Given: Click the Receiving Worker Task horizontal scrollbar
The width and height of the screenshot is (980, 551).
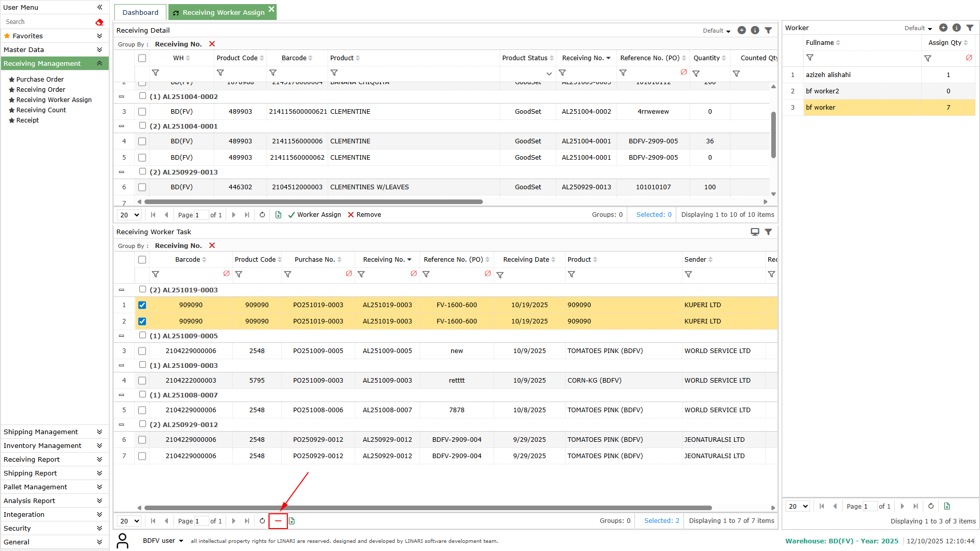Looking at the screenshot, I should (x=428, y=508).
